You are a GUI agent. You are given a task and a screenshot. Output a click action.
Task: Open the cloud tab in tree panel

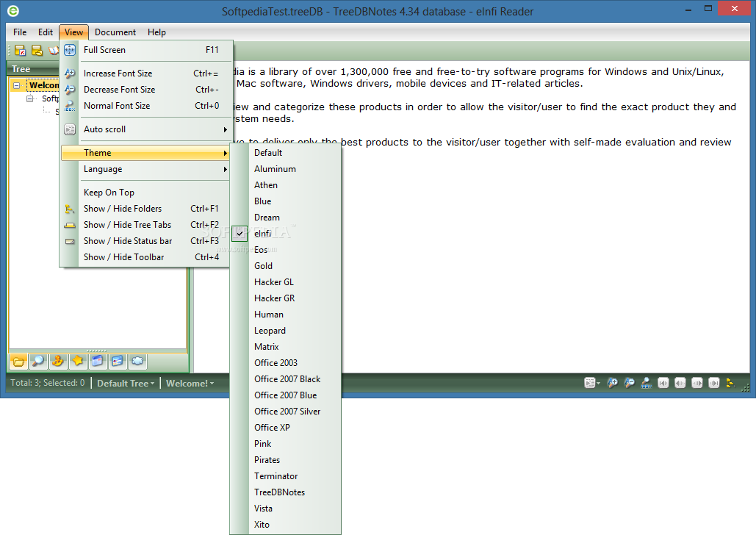(137, 362)
